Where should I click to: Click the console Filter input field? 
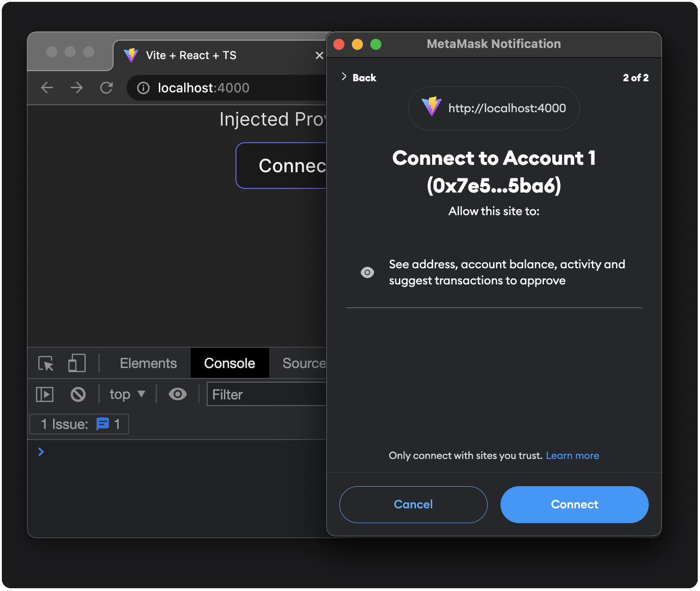pyautogui.click(x=266, y=394)
